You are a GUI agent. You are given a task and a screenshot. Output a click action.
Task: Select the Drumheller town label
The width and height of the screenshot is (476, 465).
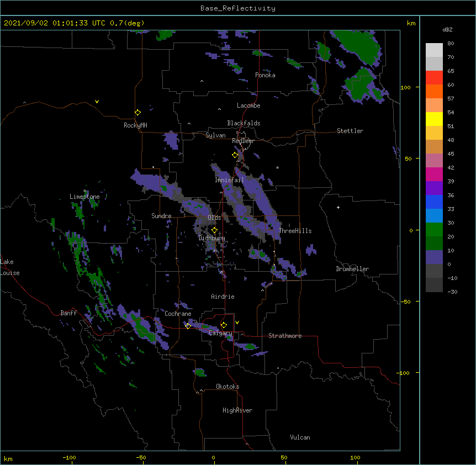pos(352,269)
